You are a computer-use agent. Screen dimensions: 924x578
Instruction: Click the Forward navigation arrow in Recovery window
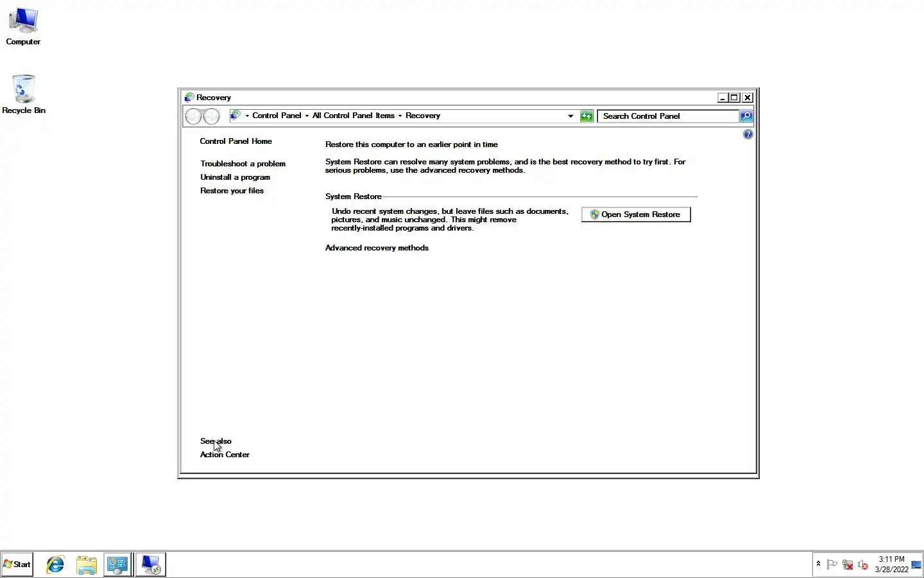(x=211, y=116)
